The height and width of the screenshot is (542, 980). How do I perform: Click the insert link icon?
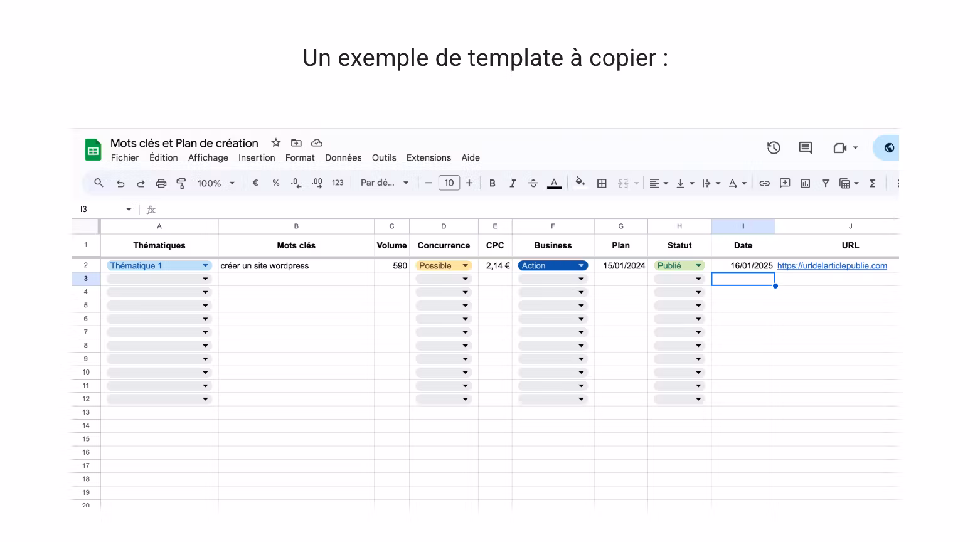click(x=764, y=183)
